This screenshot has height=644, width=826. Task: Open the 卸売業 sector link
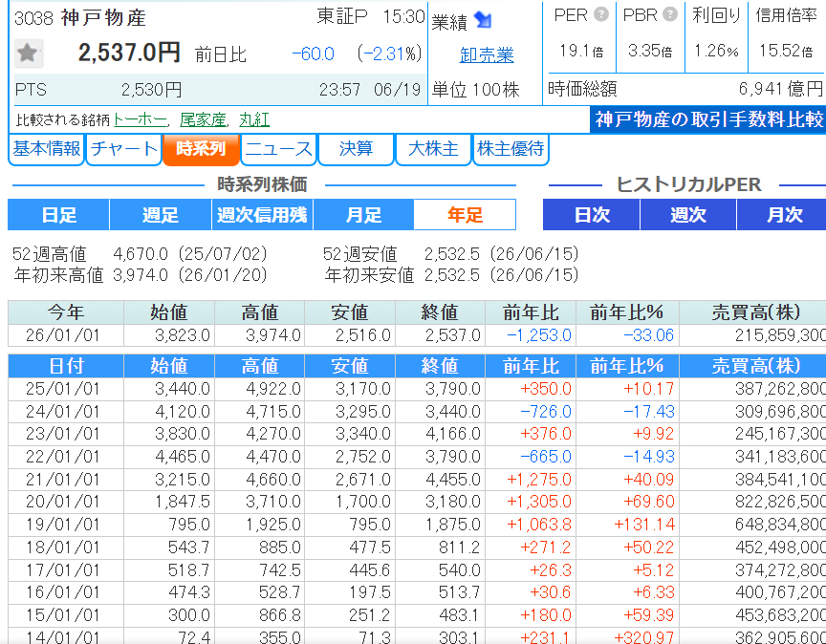point(487,54)
